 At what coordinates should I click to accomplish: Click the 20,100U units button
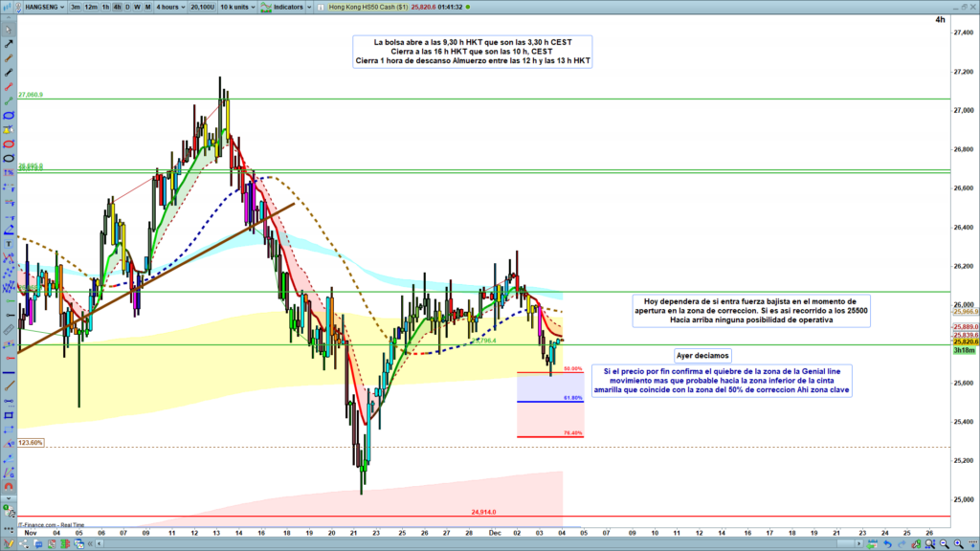202,6
